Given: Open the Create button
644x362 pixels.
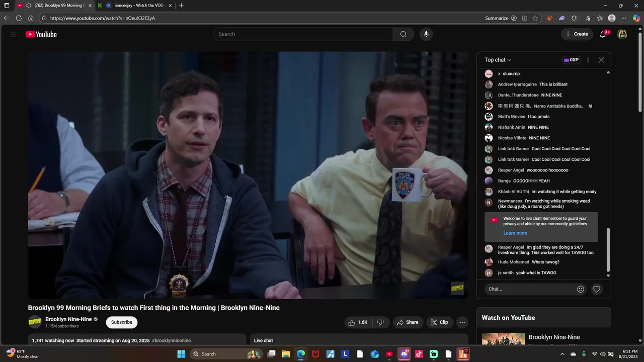Looking at the screenshot, I should tap(577, 34).
